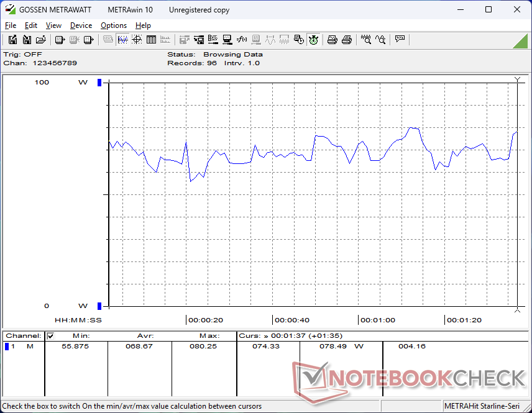The image size is (532, 413).
Task: Toggle the channel 1 blue color marker
Action: [x=7, y=347]
